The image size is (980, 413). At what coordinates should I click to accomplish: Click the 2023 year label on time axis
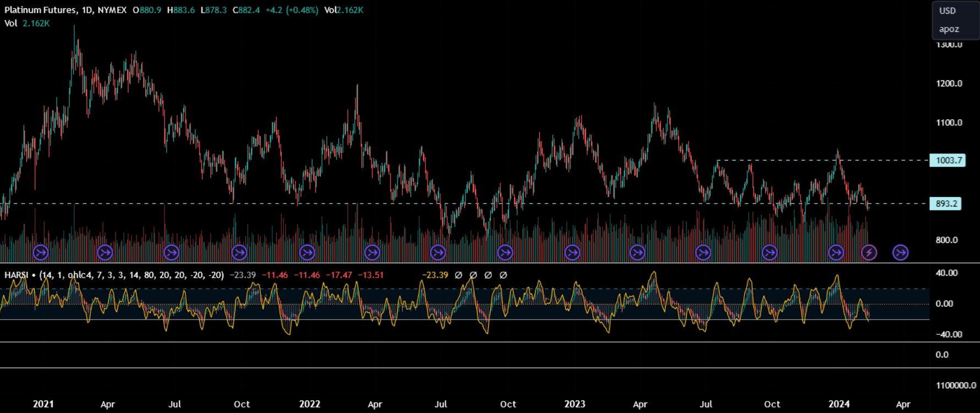[574, 404]
